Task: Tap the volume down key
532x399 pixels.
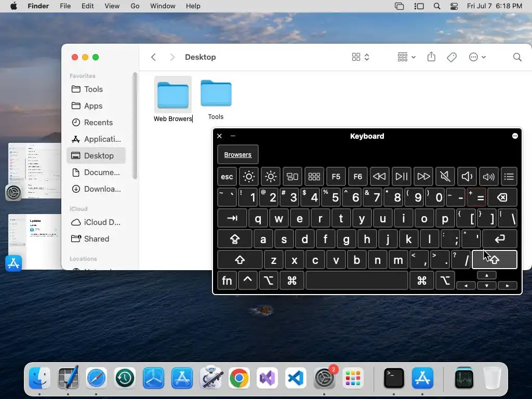Action: [467, 177]
